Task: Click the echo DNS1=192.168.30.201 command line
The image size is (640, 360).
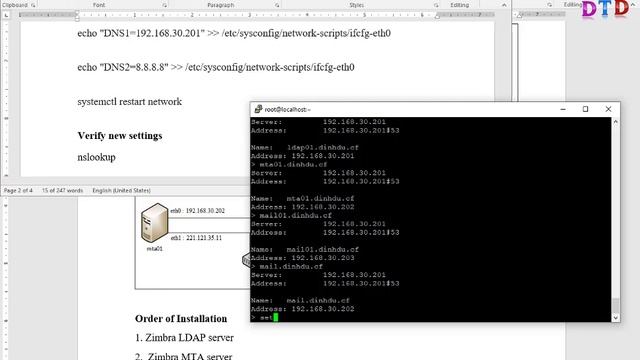Action: click(234, 33)
